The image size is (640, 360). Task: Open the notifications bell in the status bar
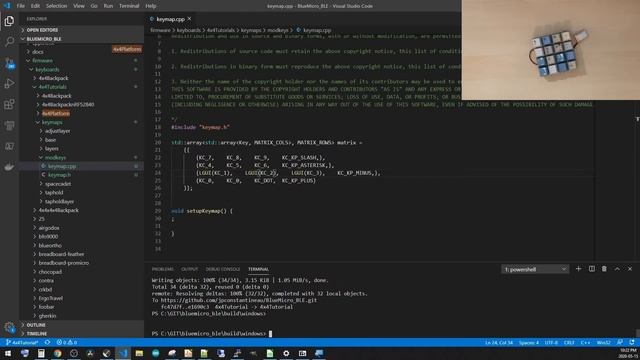point(632,342)
